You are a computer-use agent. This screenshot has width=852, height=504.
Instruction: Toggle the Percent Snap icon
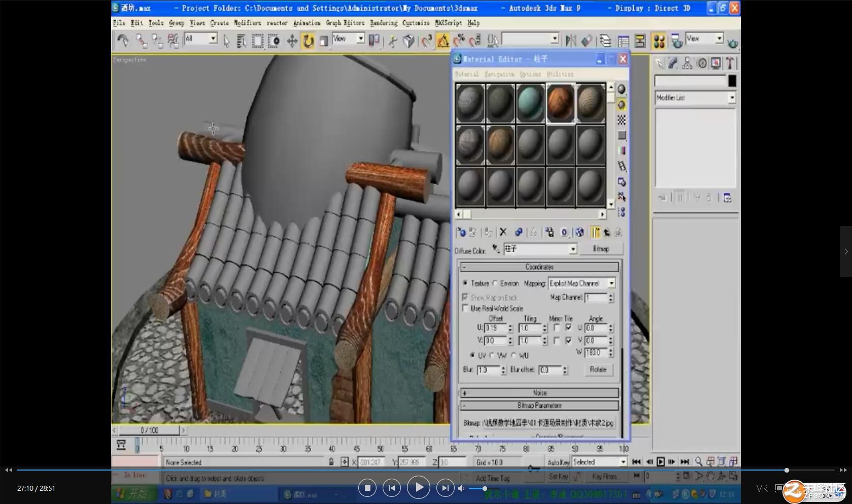click(459, 41)
